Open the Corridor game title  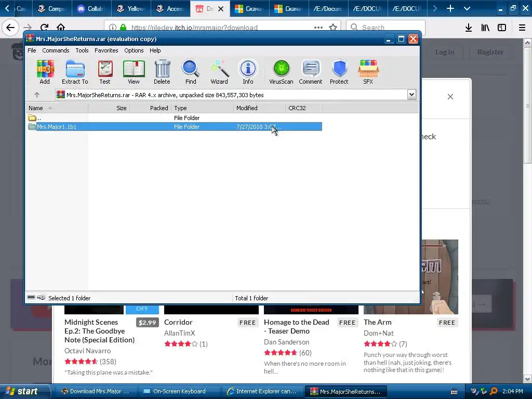[x=178, y=322]
